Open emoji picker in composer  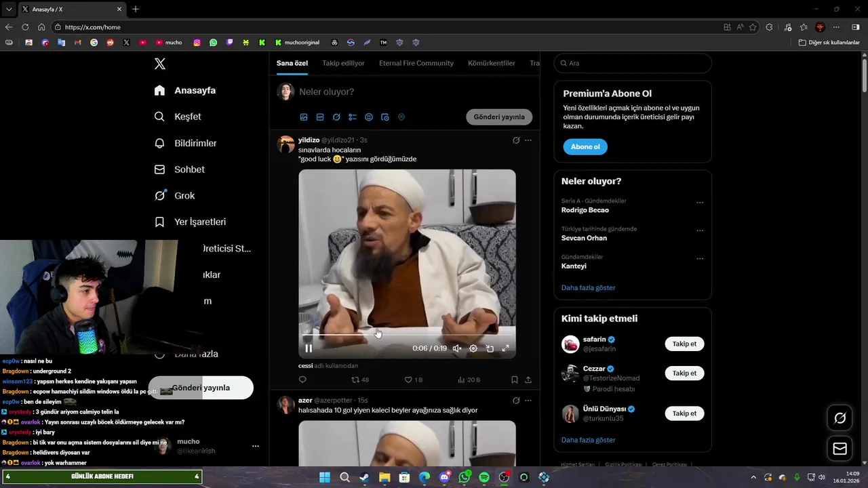click(x=369, y=117)
